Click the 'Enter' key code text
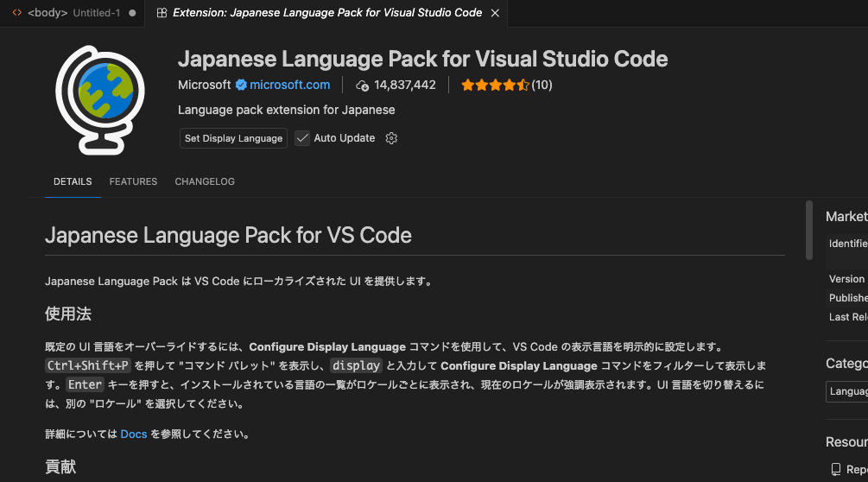 point(86,384)
